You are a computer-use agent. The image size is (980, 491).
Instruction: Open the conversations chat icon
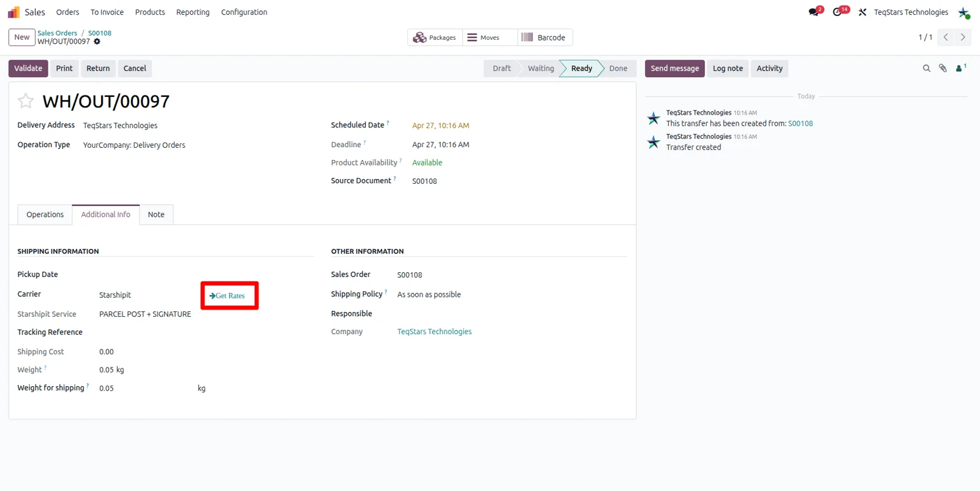[814, 12]
